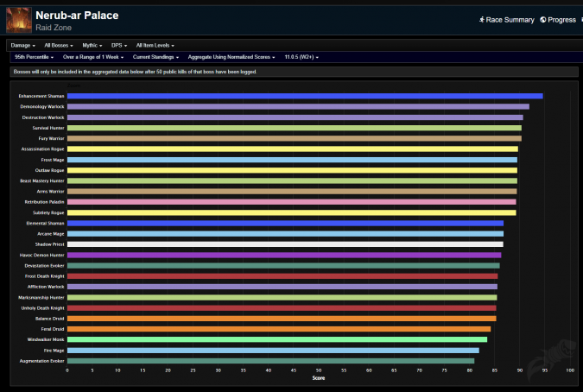Screen dimensions: 583x392
Task: Click the Arms Warrior label
Action: click(x=51, y=192)
